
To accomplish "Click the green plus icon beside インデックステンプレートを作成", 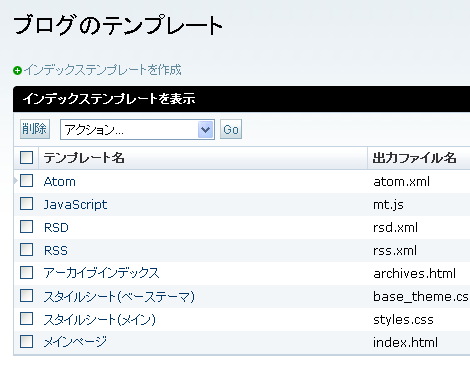I will (17, 71).
